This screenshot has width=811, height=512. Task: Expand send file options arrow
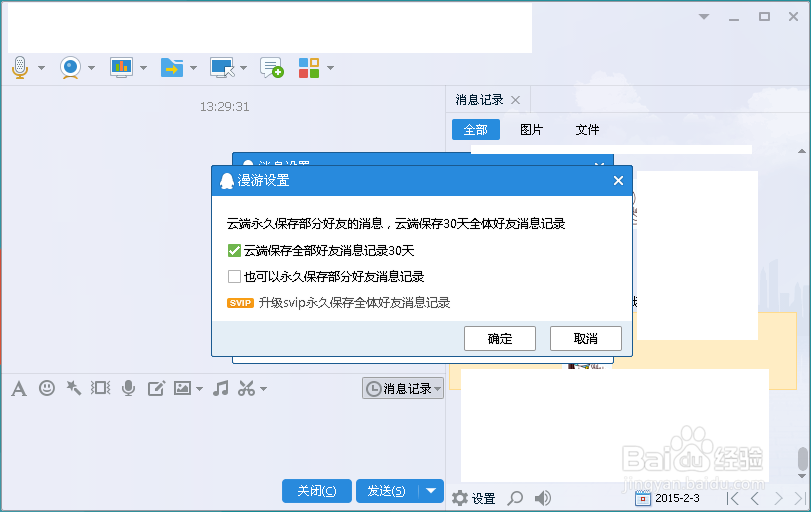point(193,68)
